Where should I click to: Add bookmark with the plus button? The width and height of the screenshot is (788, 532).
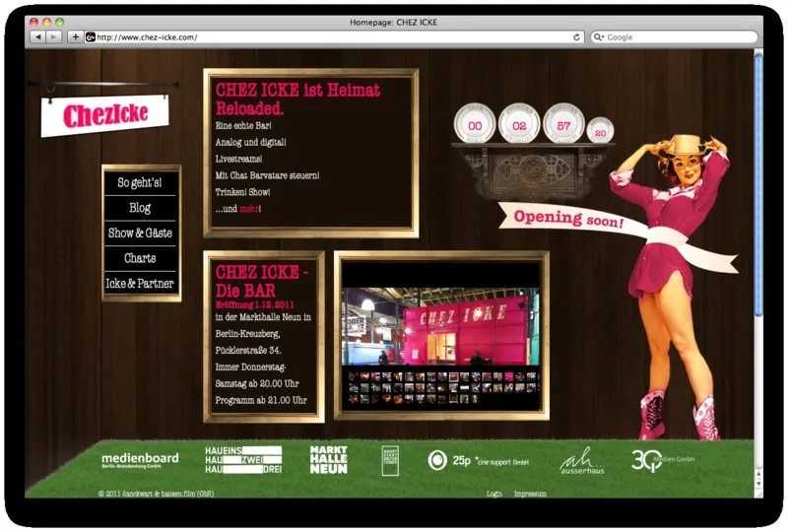click(76, 36)
